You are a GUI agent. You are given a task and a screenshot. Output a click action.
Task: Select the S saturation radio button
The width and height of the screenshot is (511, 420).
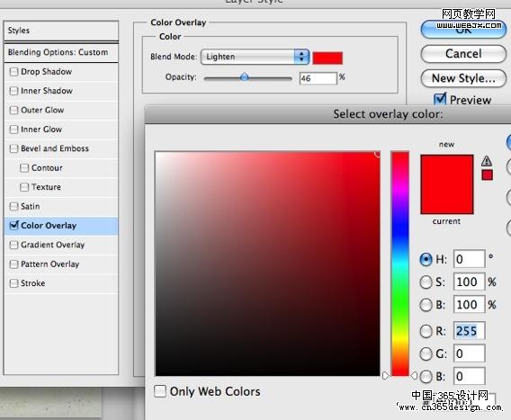tap(426, 282)
